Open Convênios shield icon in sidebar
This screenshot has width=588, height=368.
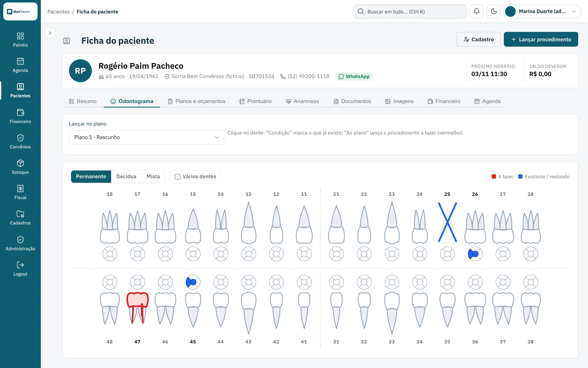(20, 138)
